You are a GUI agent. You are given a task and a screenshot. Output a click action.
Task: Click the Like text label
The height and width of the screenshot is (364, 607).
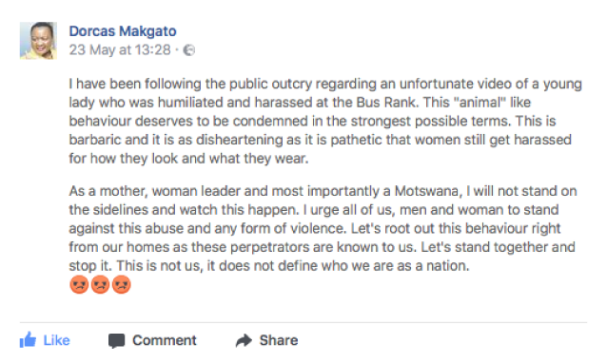click(x=56, y=340)
